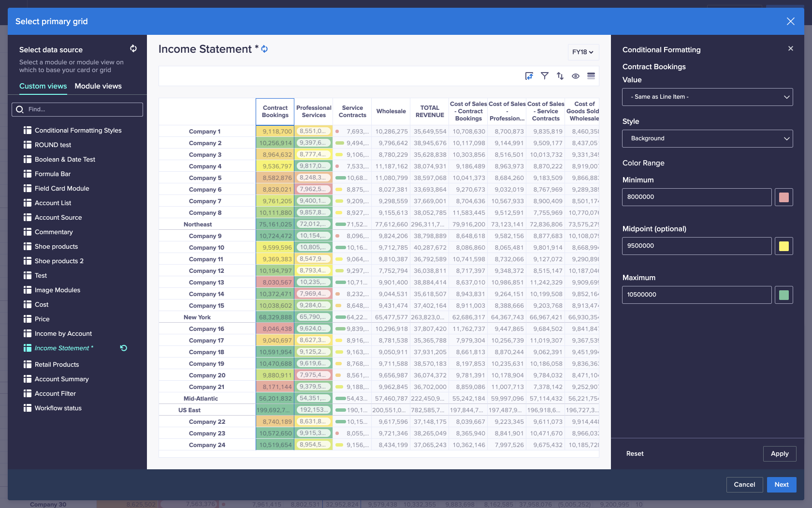This screenshot has width=812, height=508.
Task: Open the export view icon in grid toolbar
Action: pyautogui.click(x=529, y=76)
